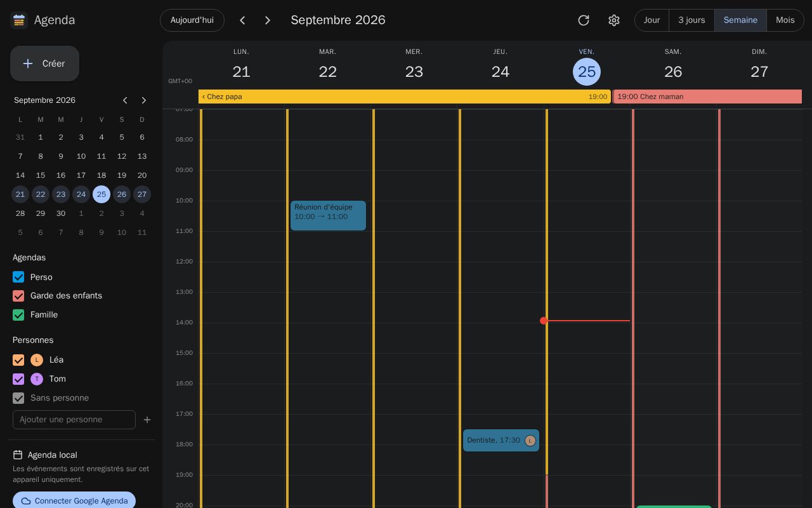Open settings via the gear icon
Screen dimensions: 812x508
click(x=614, y=20)
